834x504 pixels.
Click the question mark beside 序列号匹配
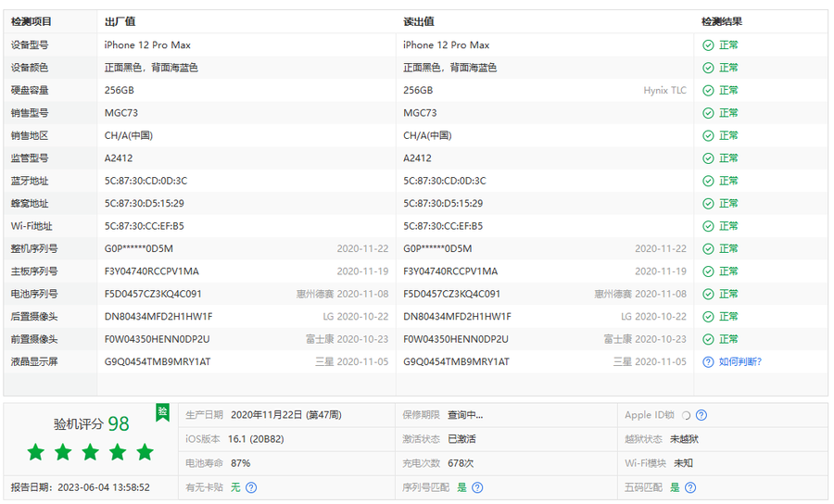point(477,487)
